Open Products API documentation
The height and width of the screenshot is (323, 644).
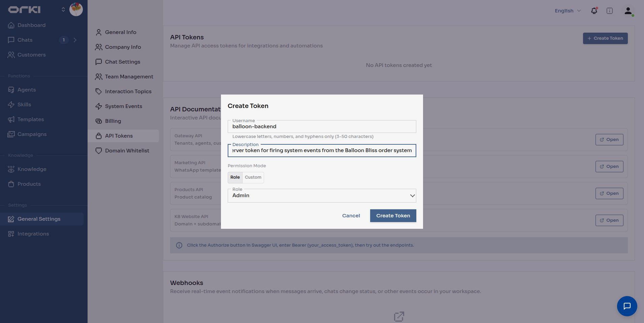[609, 193]
